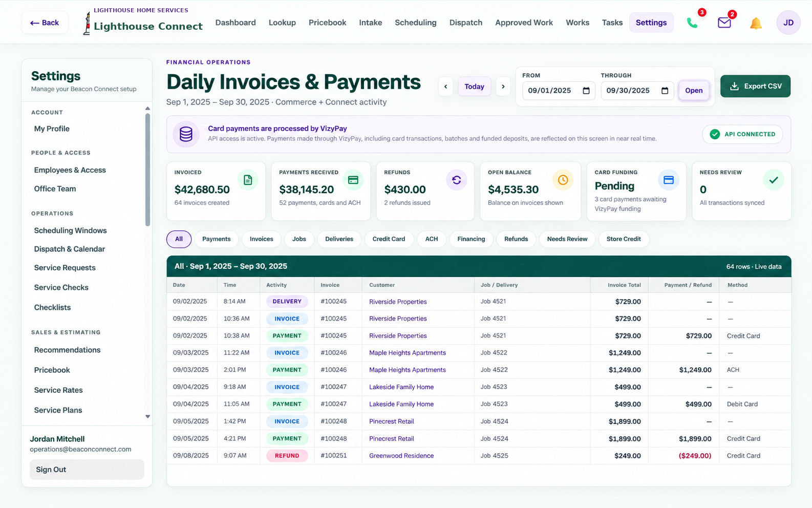Image resolution: width=812 pixels, height=508 pixels.
Task: Open the JD user avatar menu
Action: point(788,23)
